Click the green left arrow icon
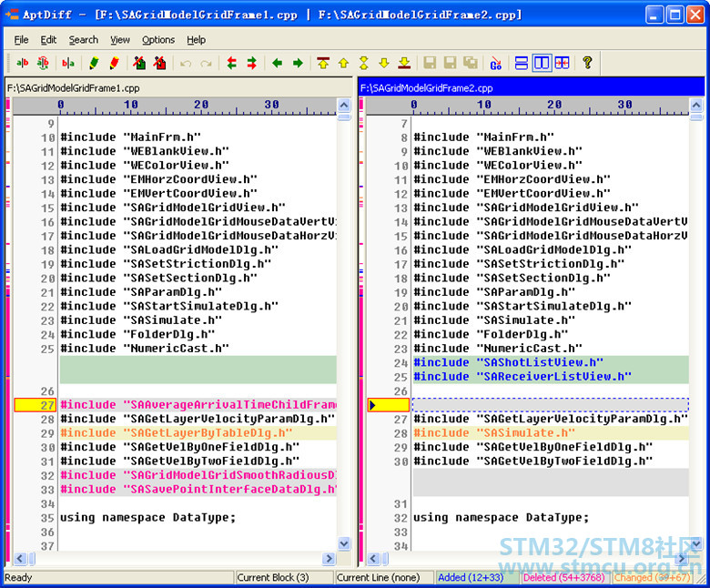This screenshot has height=588, width=710. tap(277, 63)
